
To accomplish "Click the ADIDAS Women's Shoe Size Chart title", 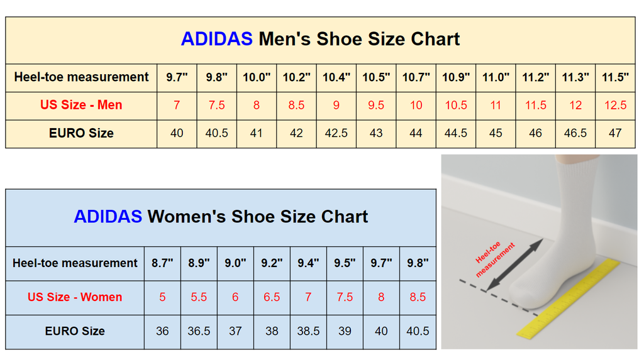I will pyautogui.click(x=221, y=217).
